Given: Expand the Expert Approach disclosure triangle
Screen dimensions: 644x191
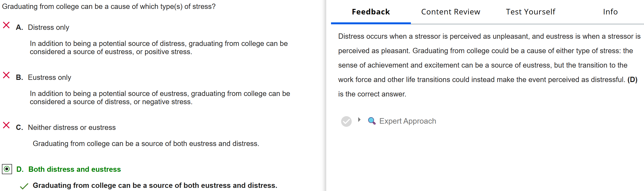Looking at the screenshot, I should pos(359,120).
